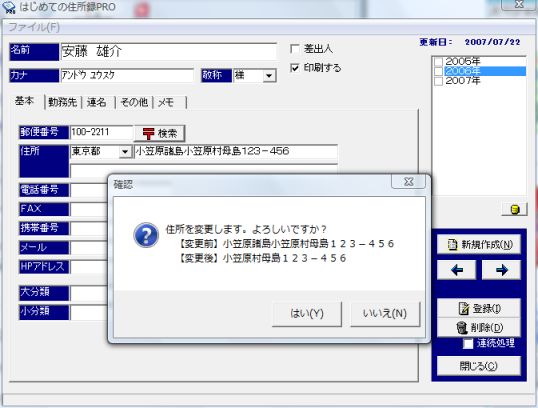The width and height of the screenshot is (538, 408).
Task: Toggle the 差出人 checkbox
Action: coord(295,49)
